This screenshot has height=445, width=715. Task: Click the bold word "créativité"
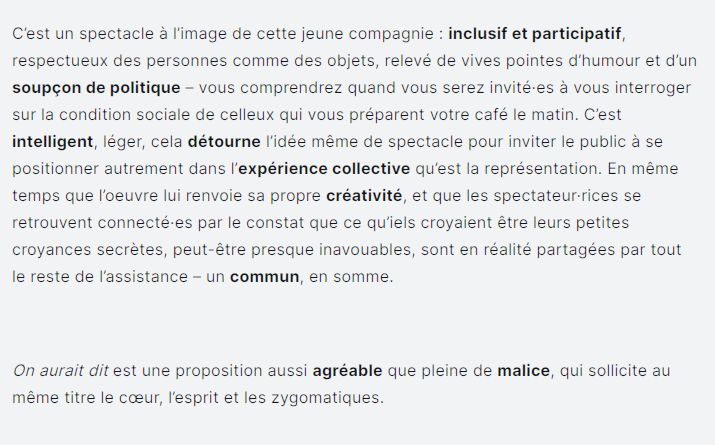click(x=364, y=196)
